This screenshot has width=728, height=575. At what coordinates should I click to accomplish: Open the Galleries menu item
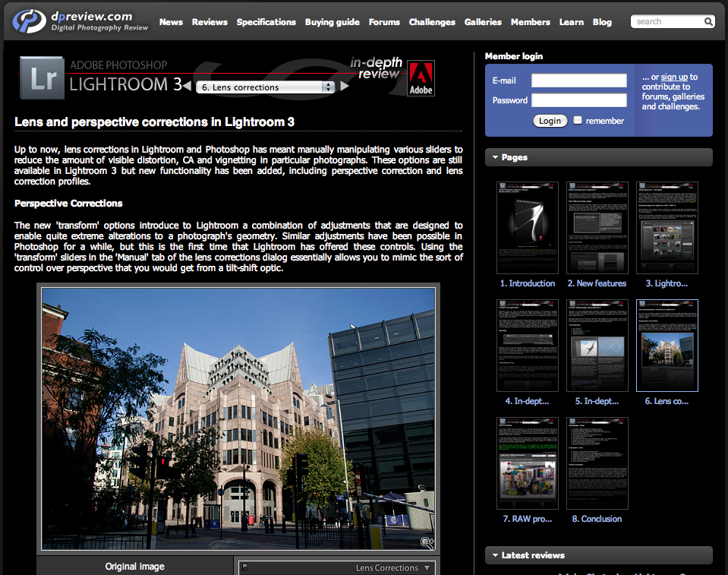coord(483,22)
